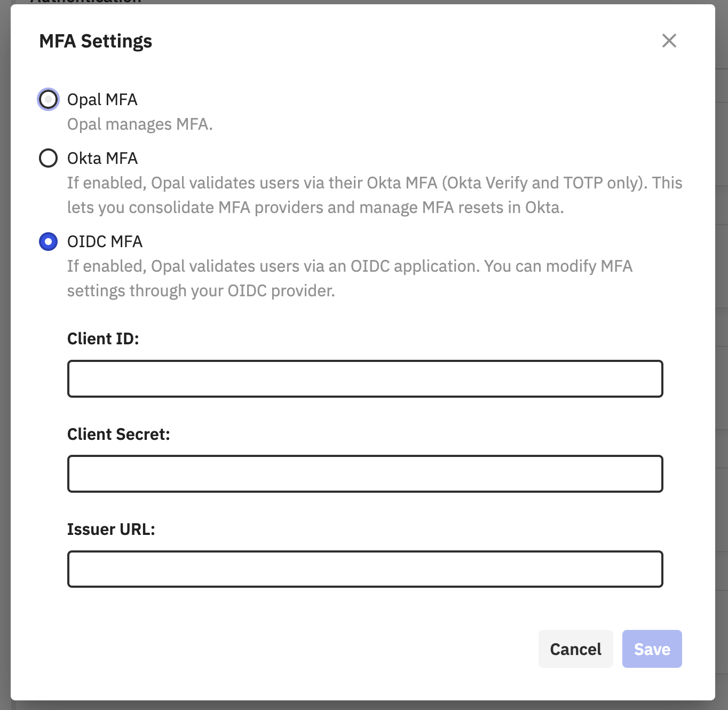Image resolution: width=728 pixels, height=710 pixels.
Task: Click the 'Issuer URL:' label
Action: (111, 529)
